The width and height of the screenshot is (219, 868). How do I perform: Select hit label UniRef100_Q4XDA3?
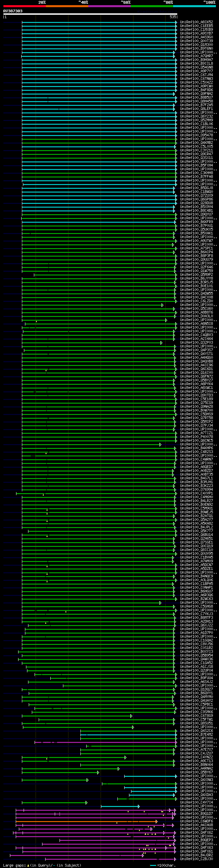(196, 795)
